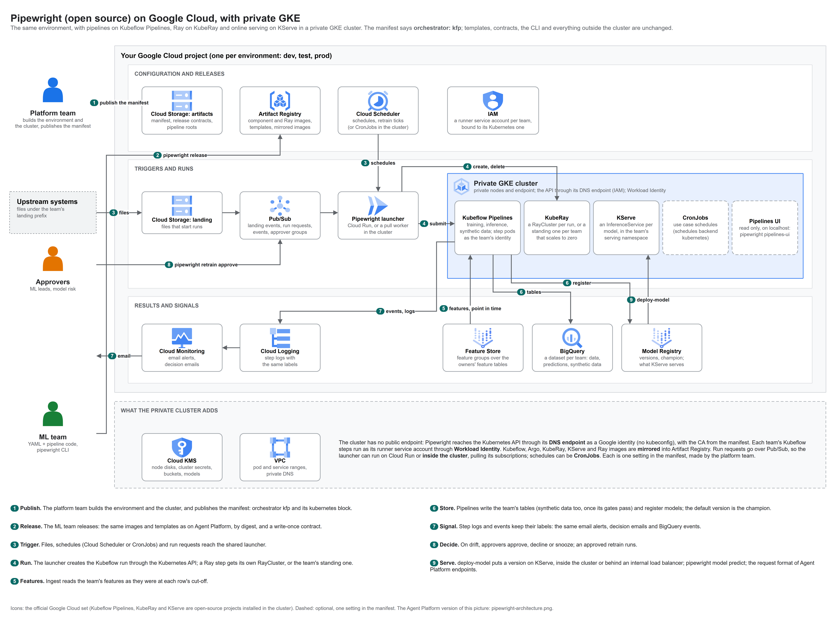This screenshot has height=630, width=840.
Task: Click the 'features, point in time' label
Action: [x=471, y=309]
